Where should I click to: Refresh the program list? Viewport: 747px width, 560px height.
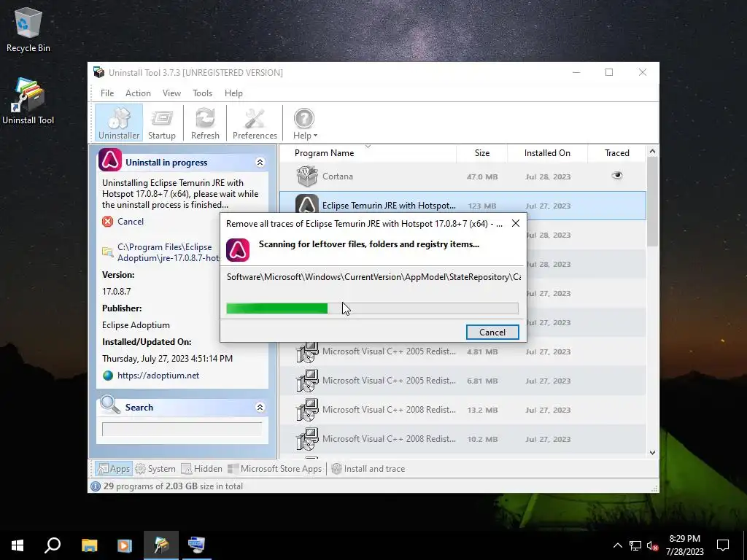[x=205, y=123]
